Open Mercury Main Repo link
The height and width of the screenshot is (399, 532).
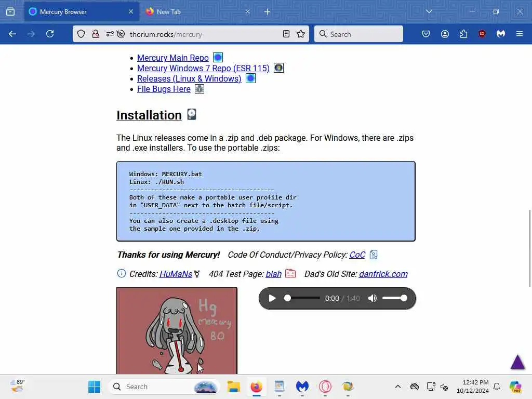pos(172,58)
